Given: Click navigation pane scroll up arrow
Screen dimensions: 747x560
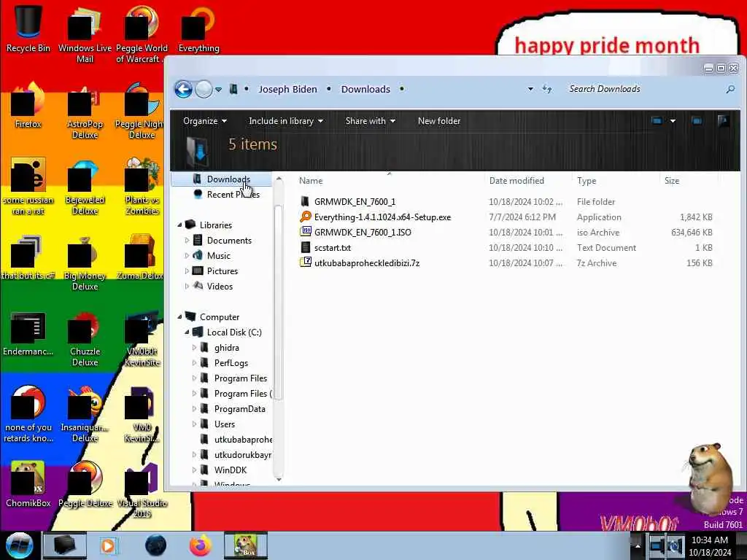Looking at the screenshot, I should tap(279, 179).
